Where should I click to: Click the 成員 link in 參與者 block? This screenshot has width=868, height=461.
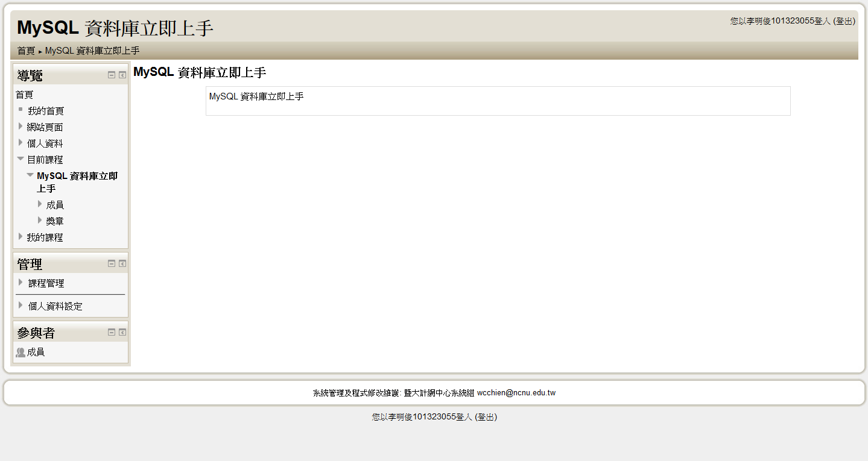point(36,353)
